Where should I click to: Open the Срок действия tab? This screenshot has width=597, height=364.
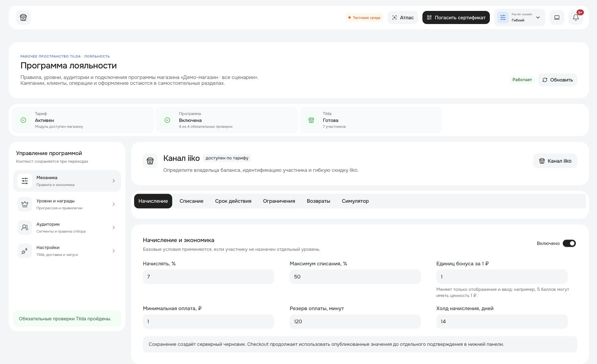(233, 201)
